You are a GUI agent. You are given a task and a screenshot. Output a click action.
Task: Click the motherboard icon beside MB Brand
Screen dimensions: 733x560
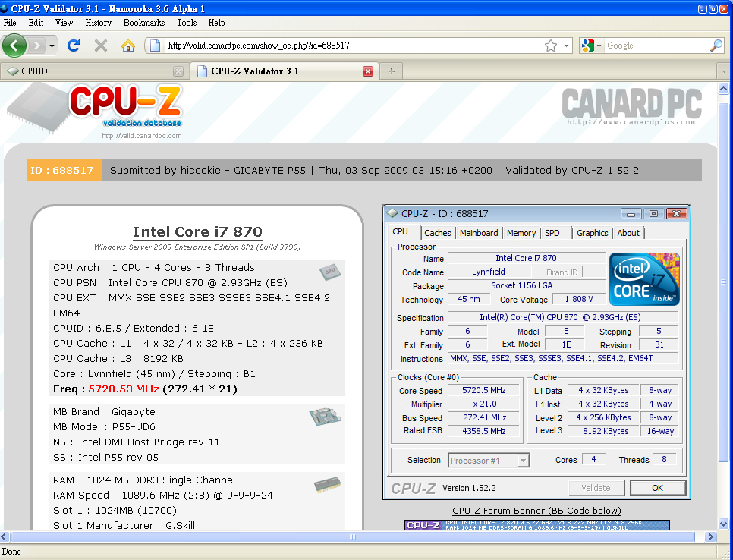(325, 416)
